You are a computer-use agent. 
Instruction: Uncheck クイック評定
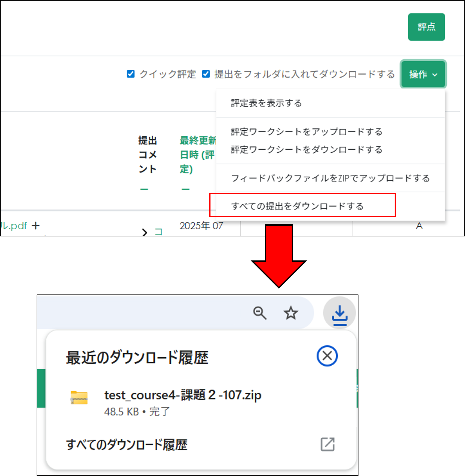(131, 74)
